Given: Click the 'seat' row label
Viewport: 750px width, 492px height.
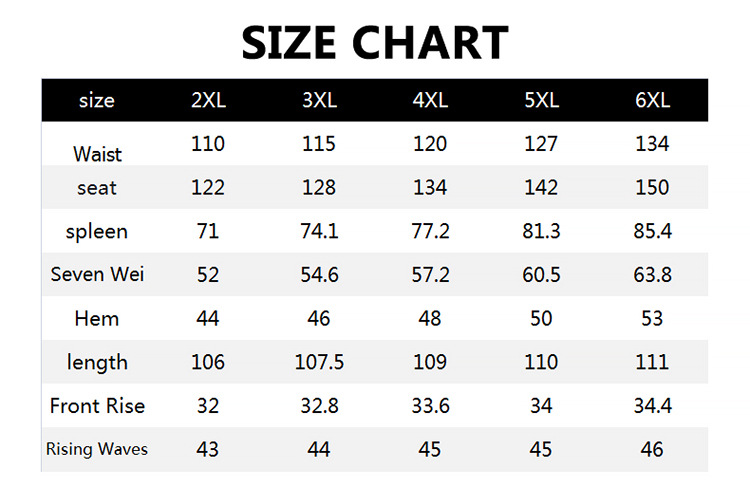Looking at the screenshot, I should point(97,187).
